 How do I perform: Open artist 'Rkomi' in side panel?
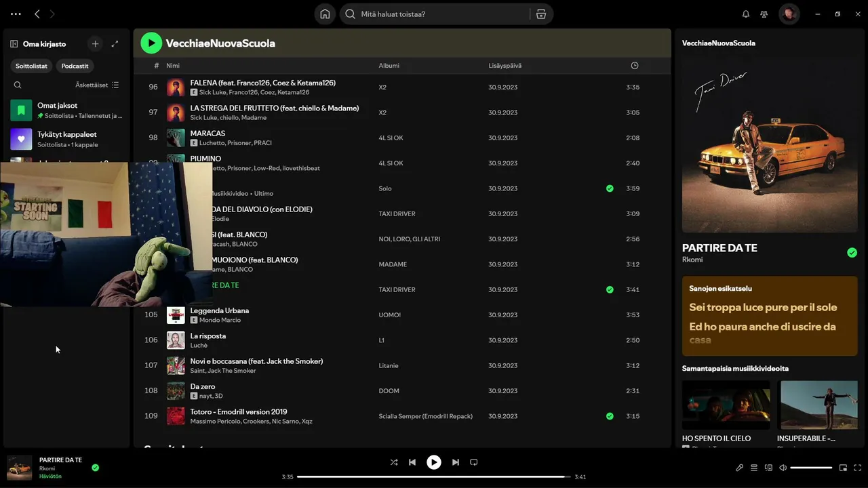click(692, 260)
